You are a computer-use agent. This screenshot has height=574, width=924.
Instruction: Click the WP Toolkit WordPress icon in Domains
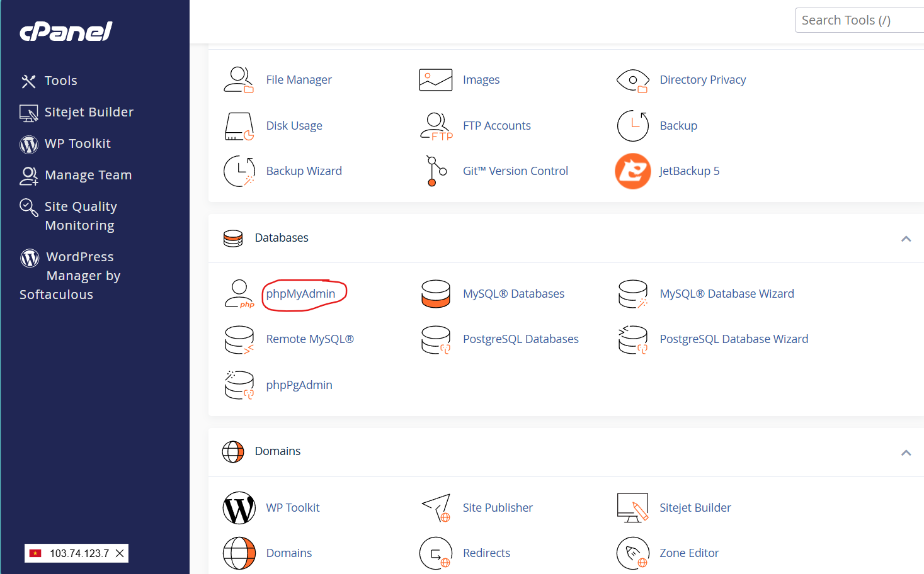(x=239, y=508)
